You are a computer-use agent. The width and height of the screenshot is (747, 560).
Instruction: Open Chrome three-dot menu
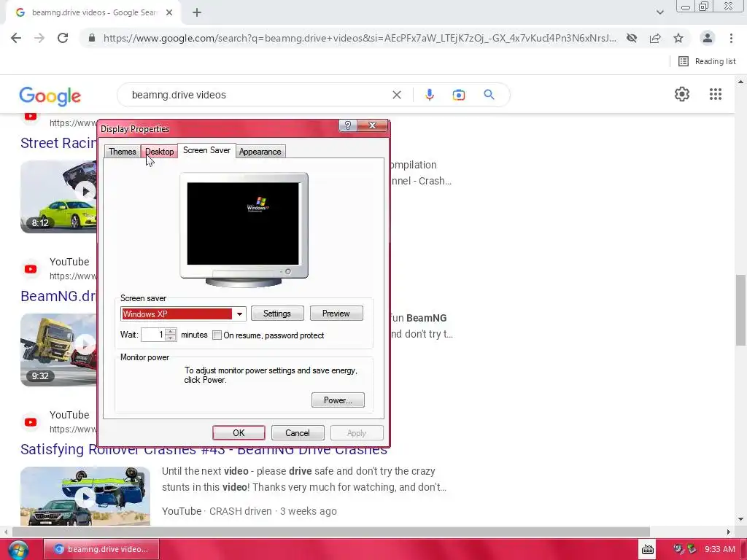(x=731, y=38)
